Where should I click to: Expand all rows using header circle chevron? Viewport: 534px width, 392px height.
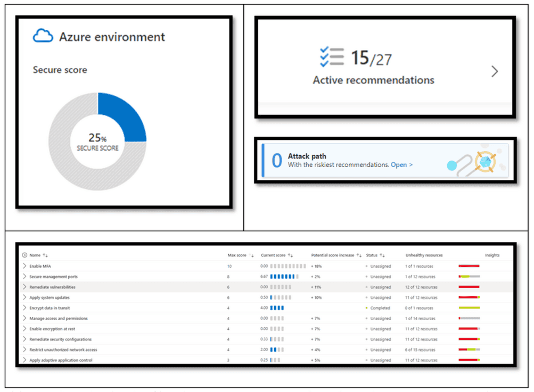(24, 255)
